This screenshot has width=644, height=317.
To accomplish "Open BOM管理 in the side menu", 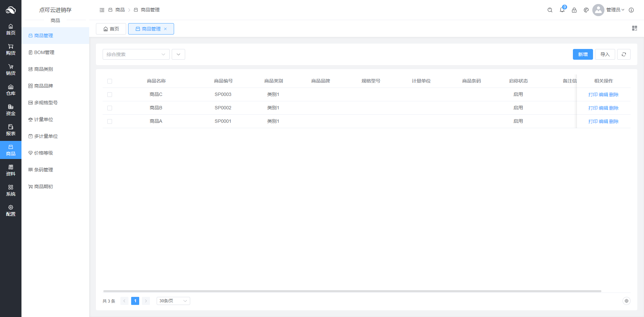I will pyautogui.click(x=44, y=52).
